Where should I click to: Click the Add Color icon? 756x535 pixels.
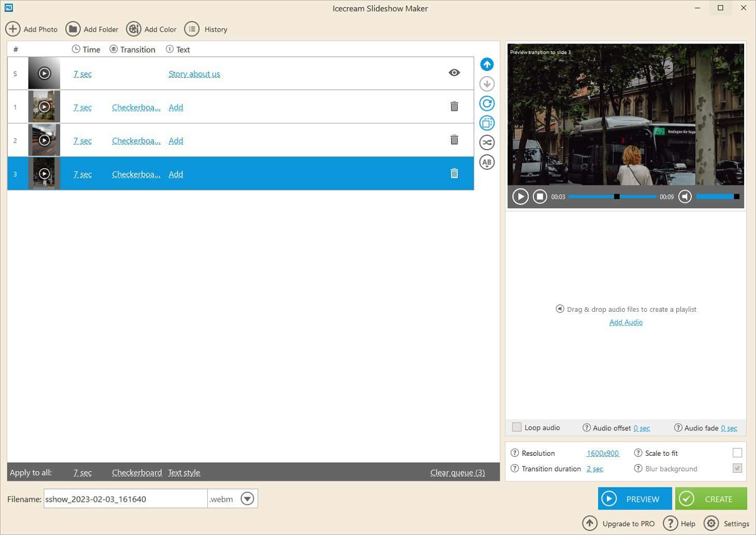click(134, 29)
